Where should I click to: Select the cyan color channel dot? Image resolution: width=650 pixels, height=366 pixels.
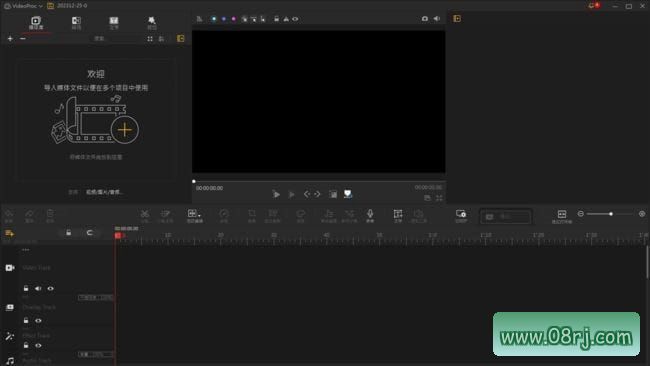(x=214, y=19)
